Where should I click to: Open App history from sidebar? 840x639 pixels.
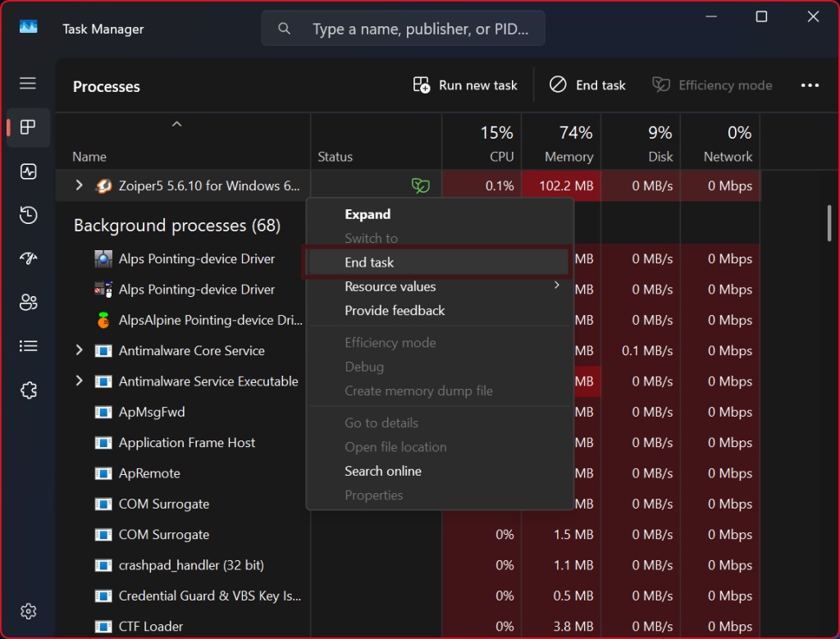(28, 216)
